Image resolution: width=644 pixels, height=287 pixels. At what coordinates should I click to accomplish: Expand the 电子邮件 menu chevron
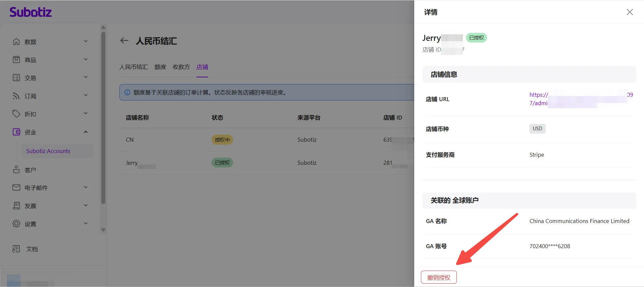[x=86, y=188]
